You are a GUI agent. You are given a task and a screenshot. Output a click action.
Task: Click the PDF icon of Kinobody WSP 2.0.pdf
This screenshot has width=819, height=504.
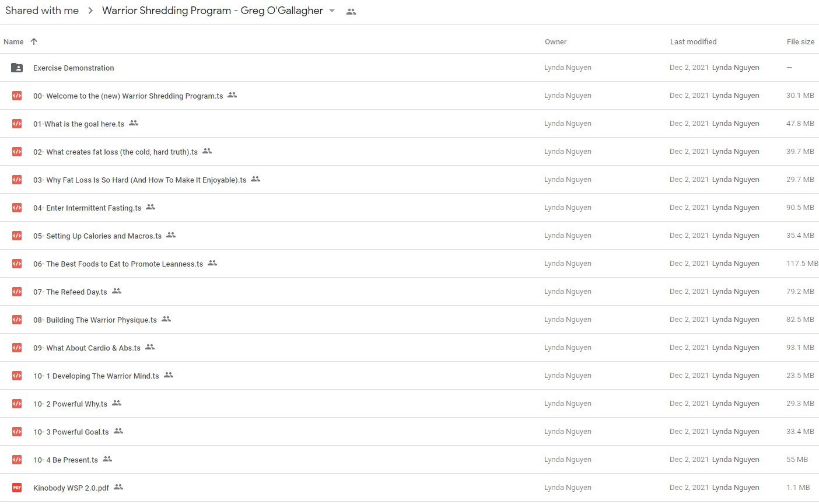[17, 488]
